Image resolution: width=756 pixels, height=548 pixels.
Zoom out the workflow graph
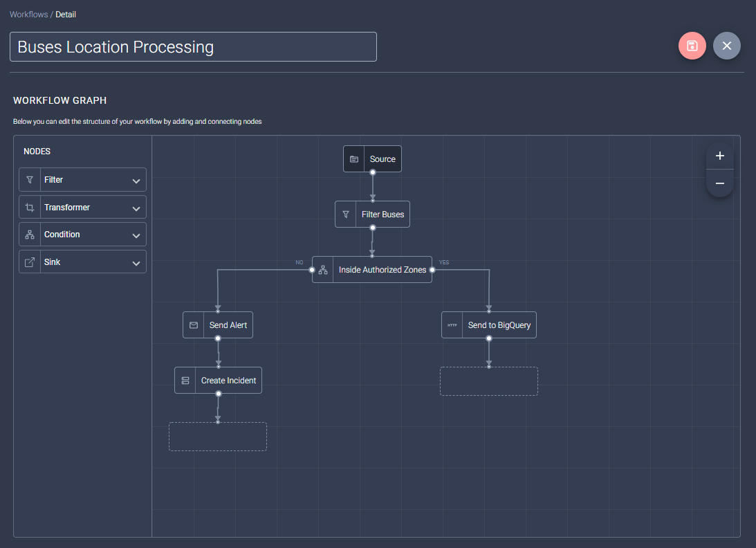(x=719, y=183)
